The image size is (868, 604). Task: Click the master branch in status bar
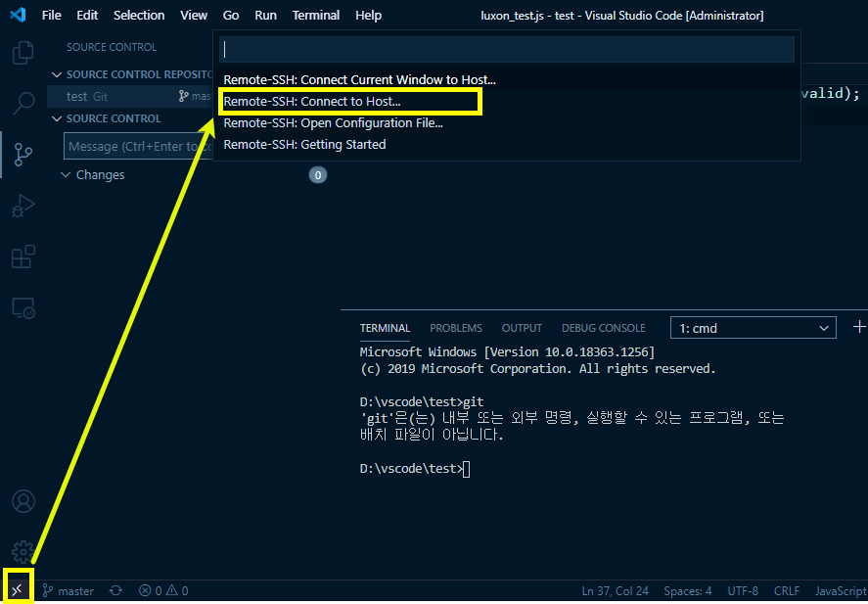(69, 590)
